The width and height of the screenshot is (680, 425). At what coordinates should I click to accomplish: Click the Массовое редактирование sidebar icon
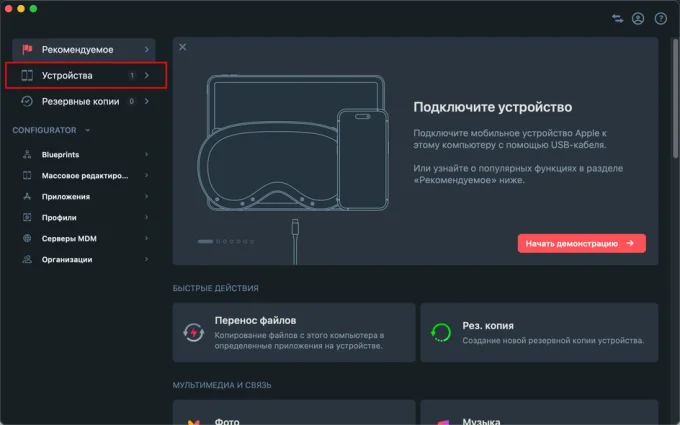click(27, 175)
